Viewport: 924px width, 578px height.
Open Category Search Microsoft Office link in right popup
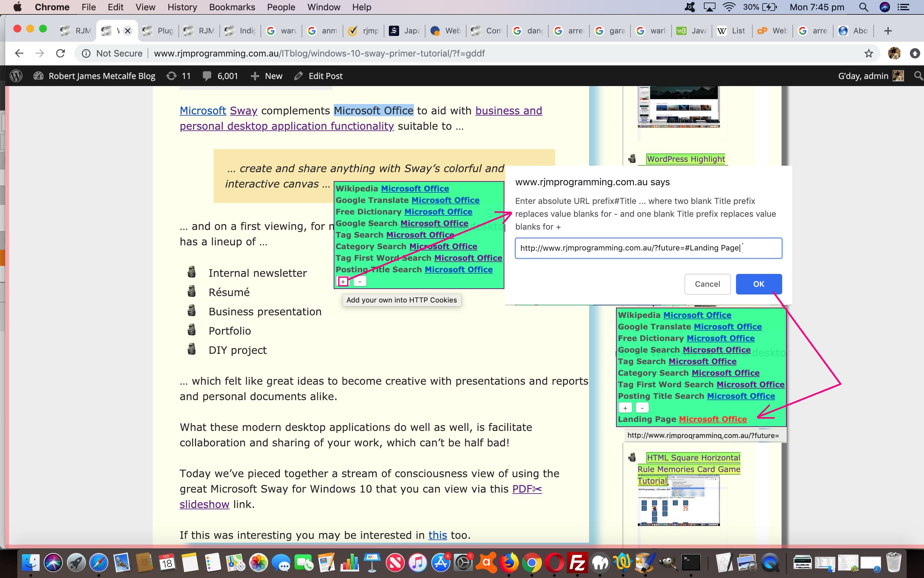[x=725, y=373]
